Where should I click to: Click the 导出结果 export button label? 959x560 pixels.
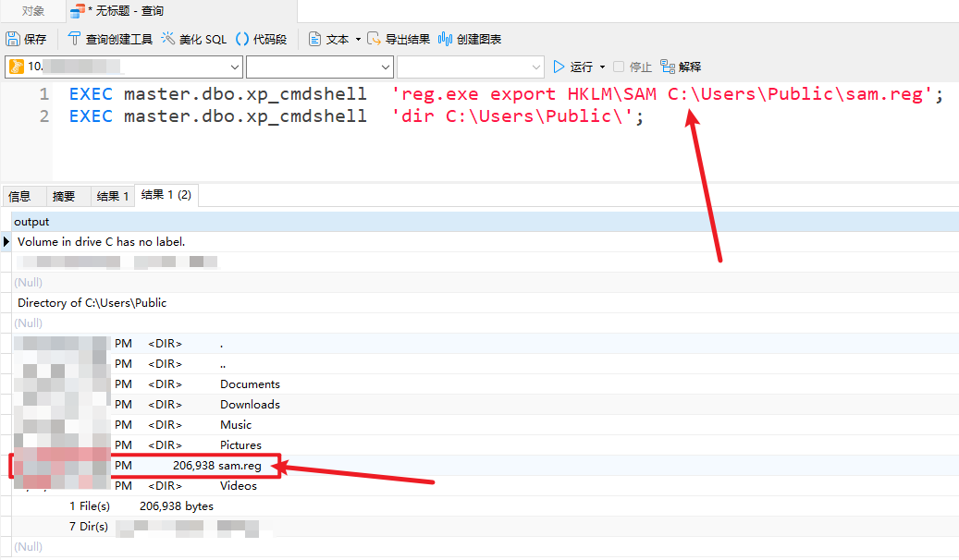[x=407, y=39]
